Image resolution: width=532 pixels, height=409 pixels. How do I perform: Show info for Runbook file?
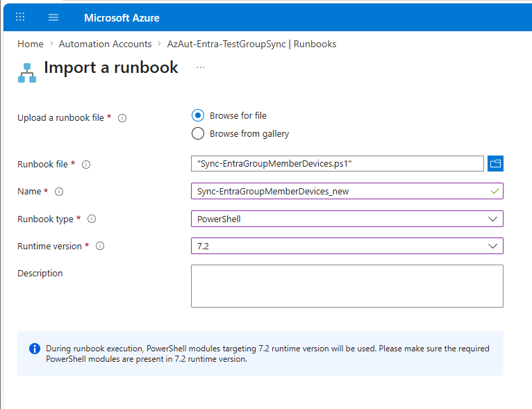tap(86, 165)
